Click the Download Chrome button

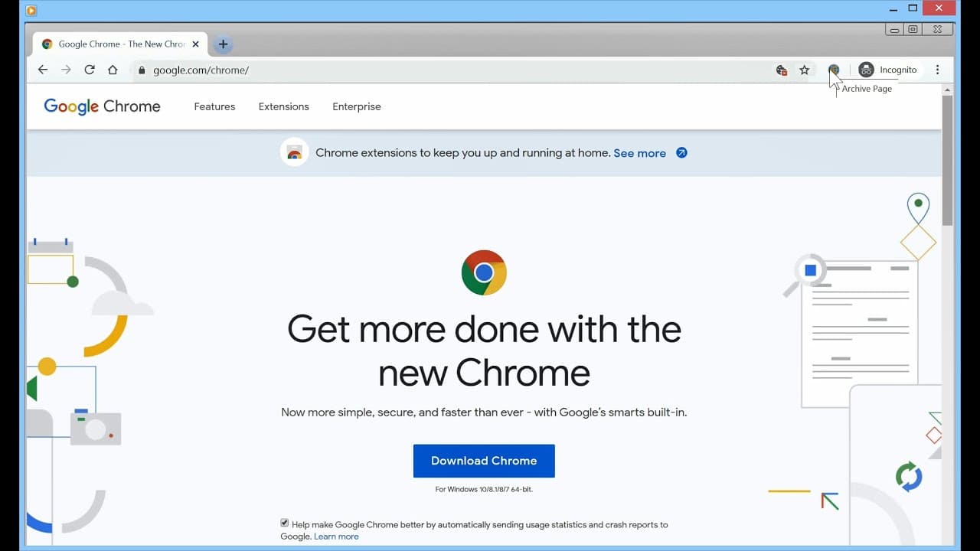click(484, 461)
